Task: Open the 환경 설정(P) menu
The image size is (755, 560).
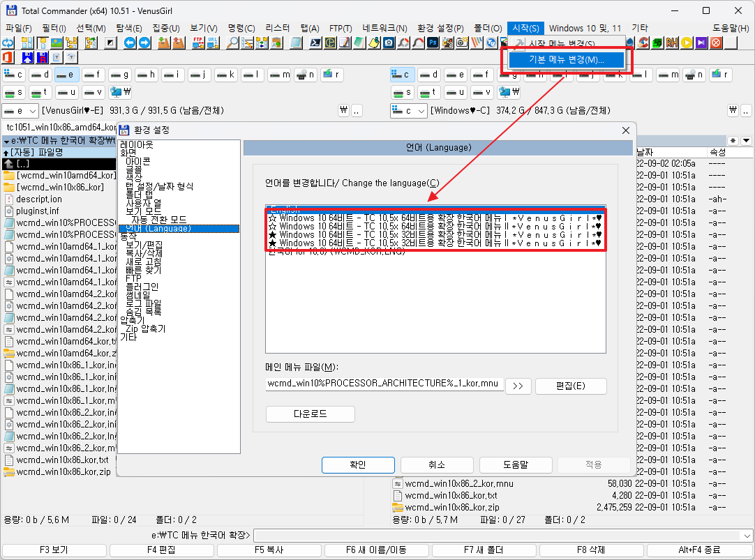Action: (x=440, y=29)
